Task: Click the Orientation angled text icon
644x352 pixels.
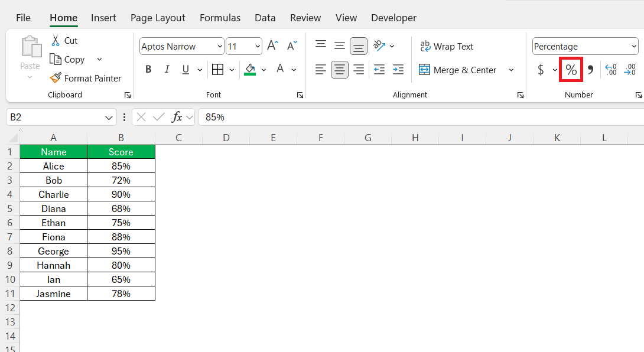Action: (379, 45)
